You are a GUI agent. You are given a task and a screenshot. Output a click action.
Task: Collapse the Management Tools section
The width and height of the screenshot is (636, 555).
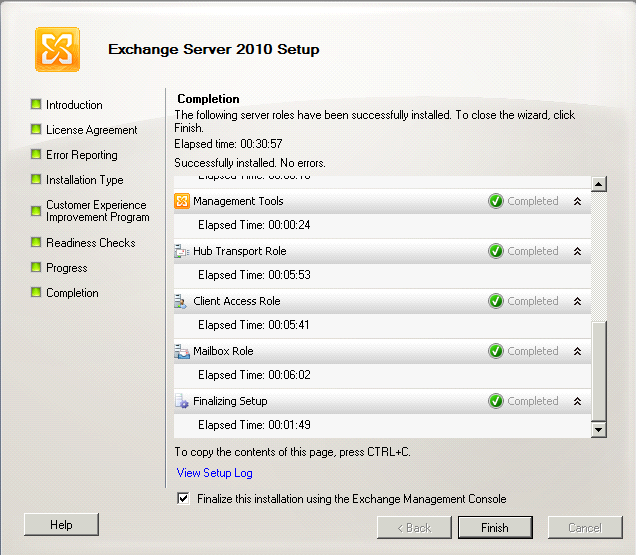point(578,201)
